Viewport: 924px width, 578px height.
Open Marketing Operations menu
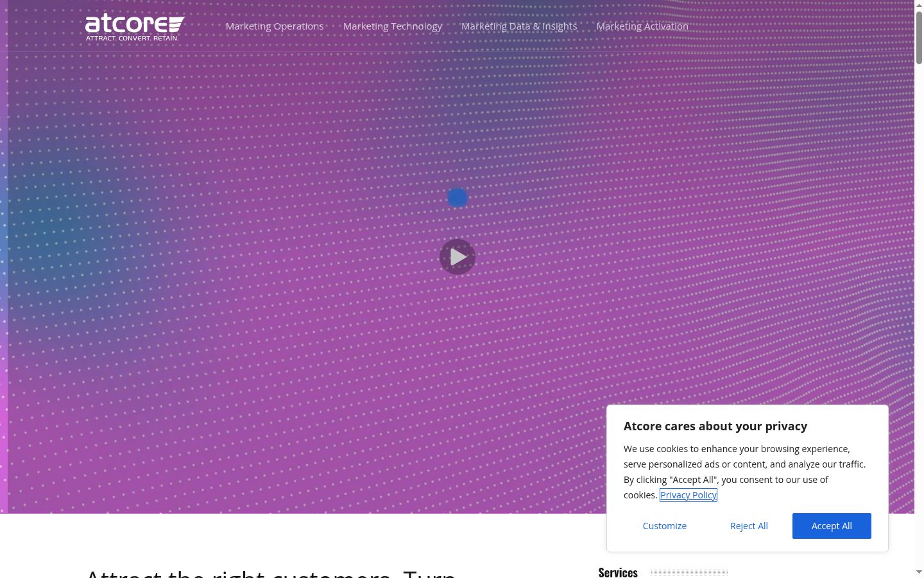[x=275, y=26]
